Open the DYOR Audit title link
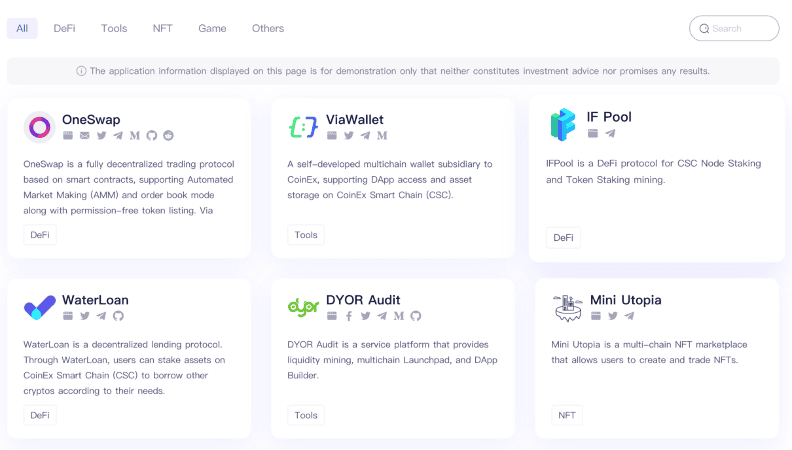 tap(363, 300)
